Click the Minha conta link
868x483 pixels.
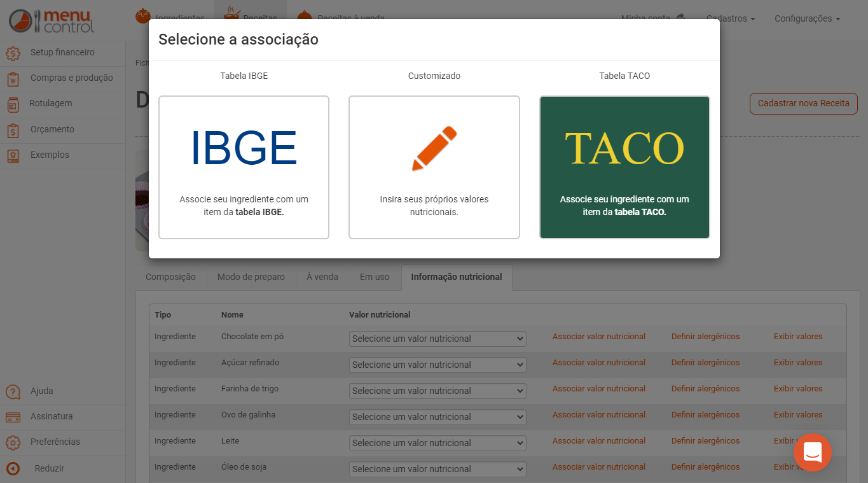click(x=652, y=18)
